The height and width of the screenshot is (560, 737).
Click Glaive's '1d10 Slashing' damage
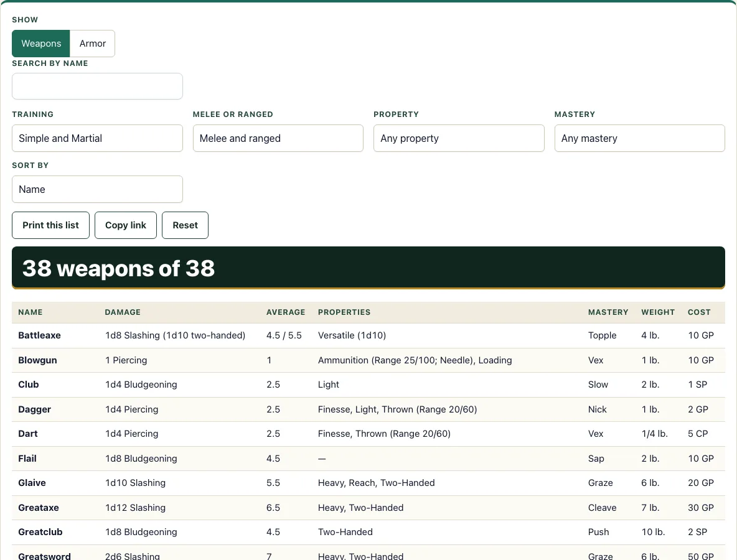[135, 483]
